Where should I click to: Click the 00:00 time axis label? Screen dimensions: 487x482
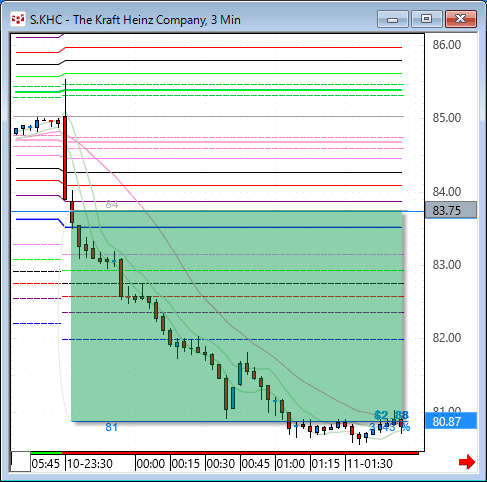151,463
